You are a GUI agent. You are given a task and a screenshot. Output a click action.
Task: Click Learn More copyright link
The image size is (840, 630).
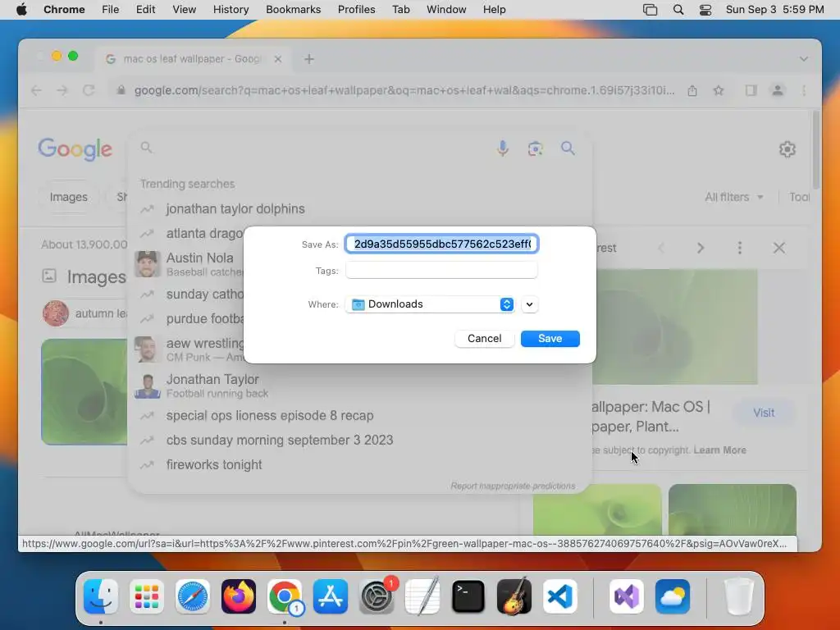[x=719, y=450]
